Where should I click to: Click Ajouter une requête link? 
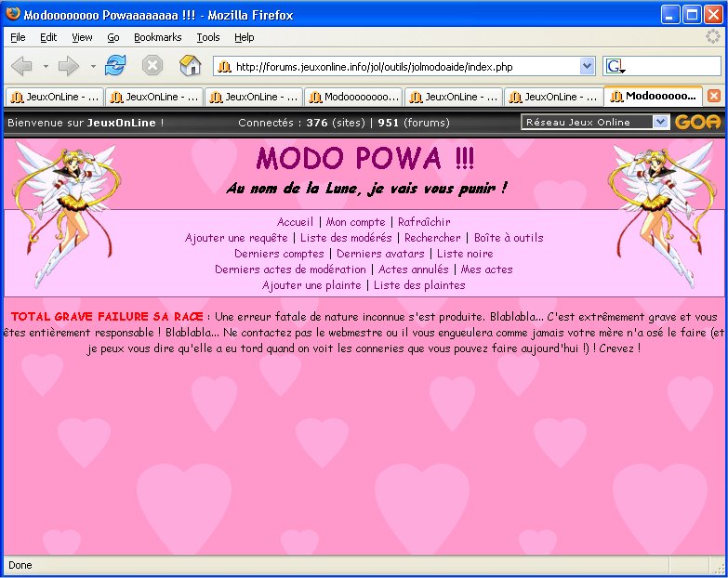coord(236,238)
